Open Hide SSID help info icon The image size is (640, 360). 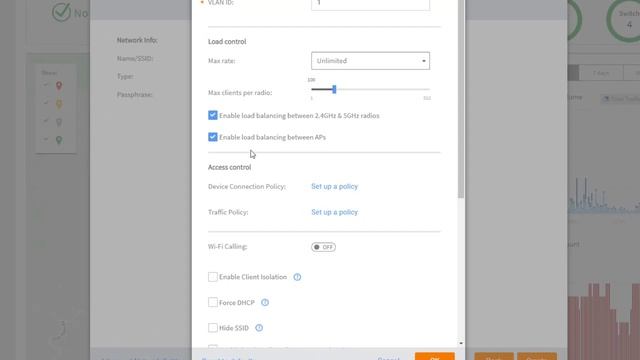pyautogui.click(x=259, y=328)
